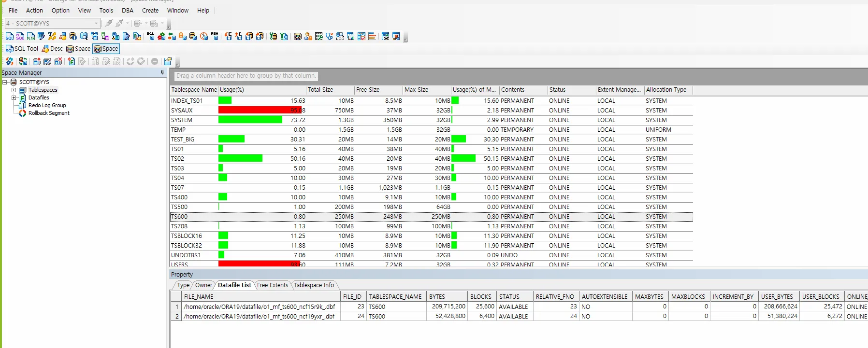Viewport: 868px width, 348px height.
Task: Click SYSTEM tablespace usage bar
Action: coord(250,120)
